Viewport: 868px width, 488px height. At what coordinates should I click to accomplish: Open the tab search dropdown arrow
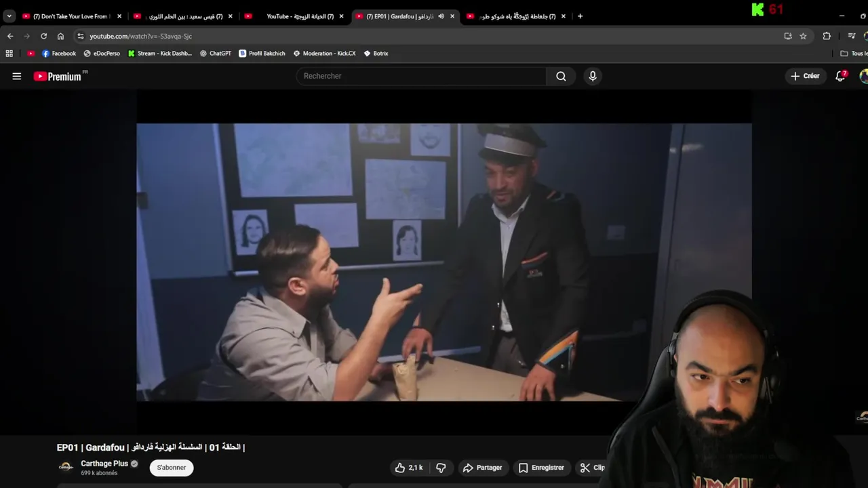point(9,16)
